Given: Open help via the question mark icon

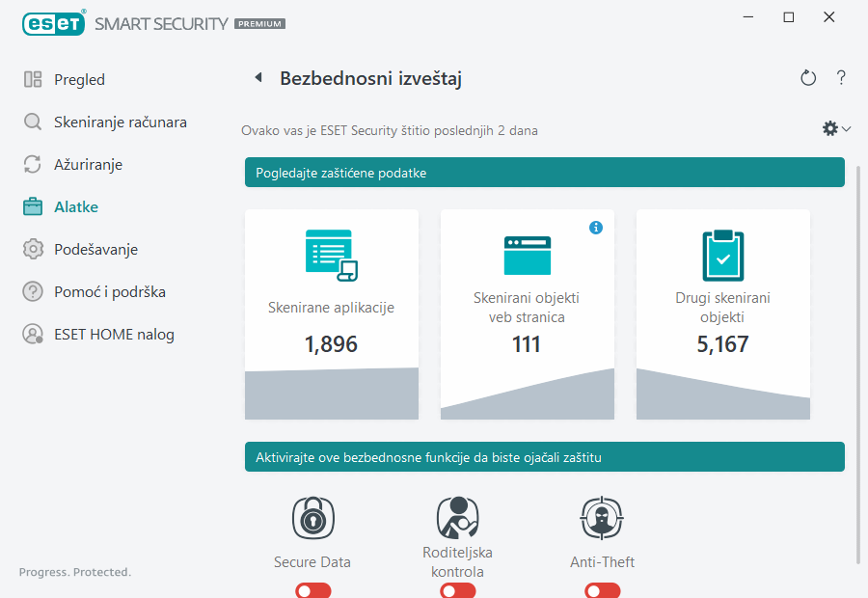Looking at the screenshot, I should (841, 77).
